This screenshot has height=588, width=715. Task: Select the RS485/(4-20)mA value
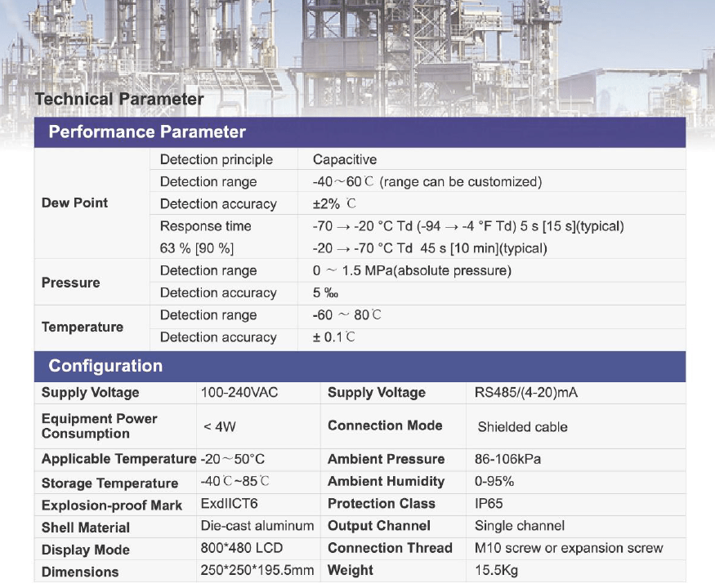[526, 393]
